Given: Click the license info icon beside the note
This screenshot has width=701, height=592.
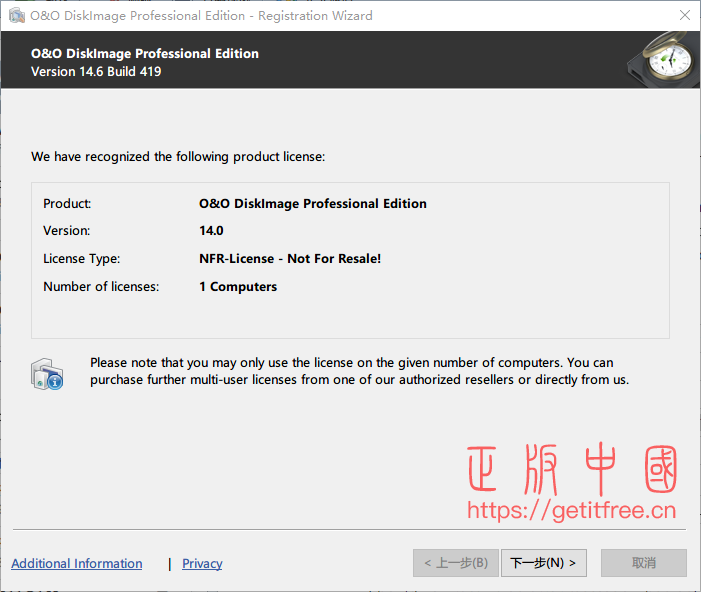Looking at the screenshot, I should (x=47, y=374).
